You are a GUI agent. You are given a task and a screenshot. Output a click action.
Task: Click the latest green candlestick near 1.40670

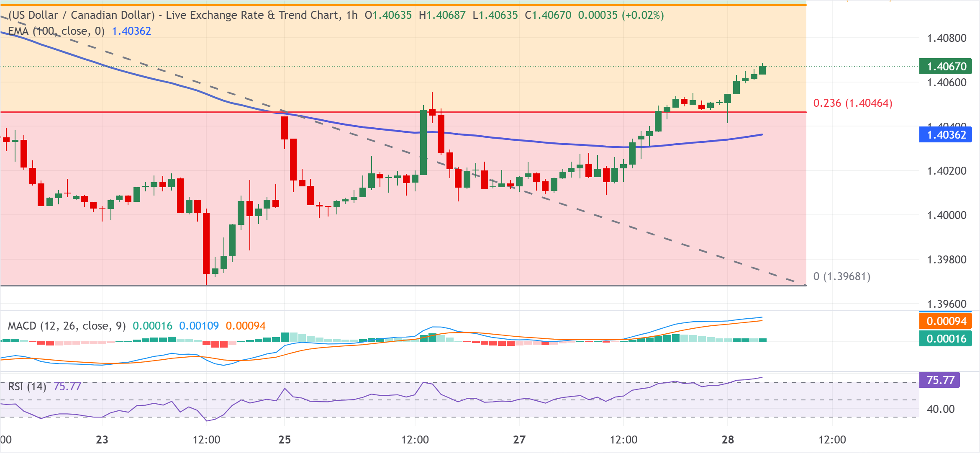(x=762, y=70)
